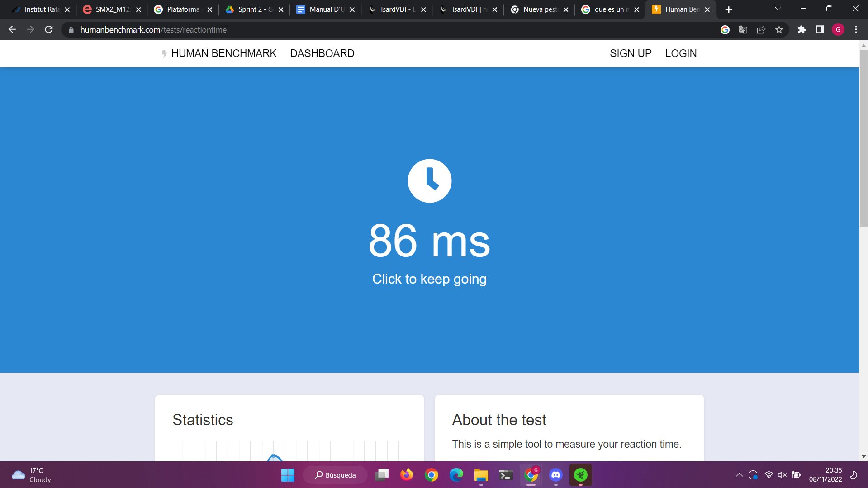Switch to the Plataforma tab
Viewport: 868px width, 488px height.
pyautogui.click(x=183, y=9)
